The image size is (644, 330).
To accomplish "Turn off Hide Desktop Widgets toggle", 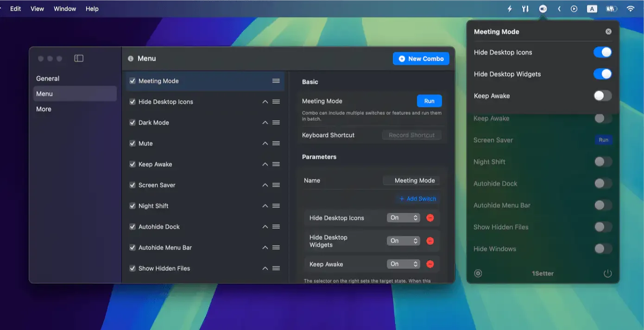I will coord(602,74).
